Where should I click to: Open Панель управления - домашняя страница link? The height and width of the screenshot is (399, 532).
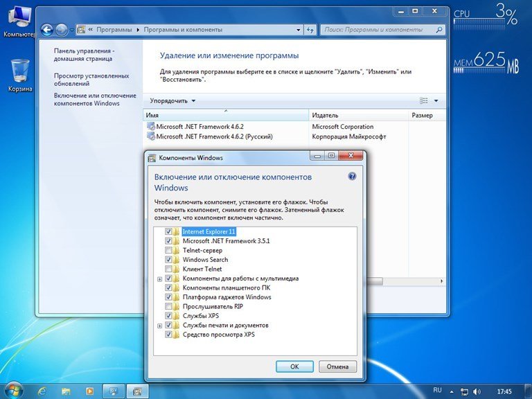click(85, 55)
